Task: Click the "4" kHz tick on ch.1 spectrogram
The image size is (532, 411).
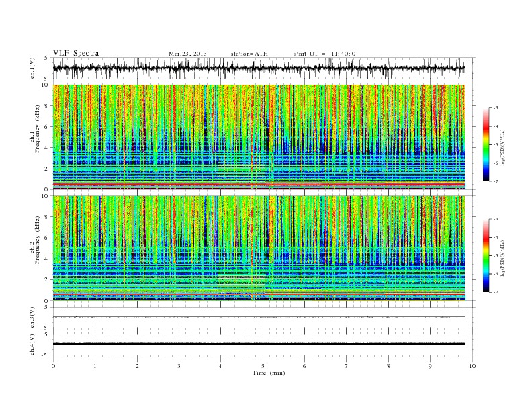Action: (x=47, y=148)
